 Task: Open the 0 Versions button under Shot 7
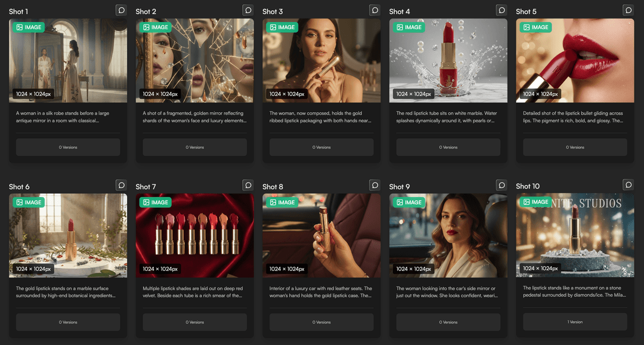194,322
